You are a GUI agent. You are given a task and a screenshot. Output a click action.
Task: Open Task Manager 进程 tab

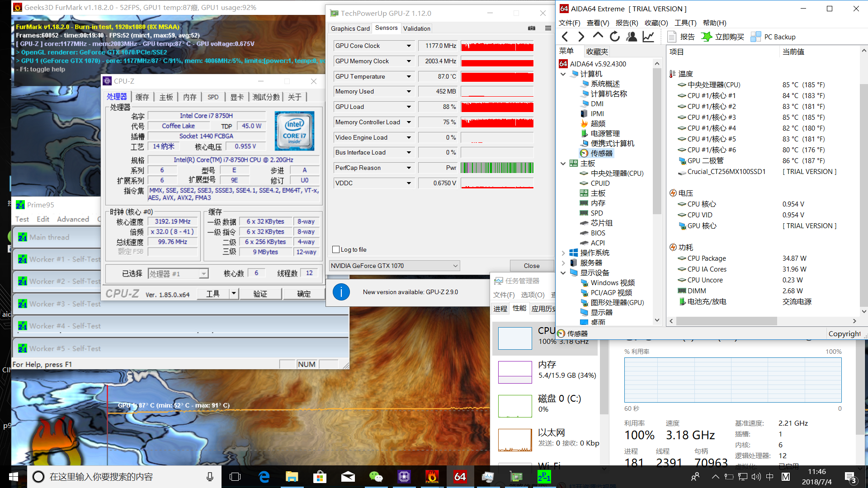coord(500,309)
